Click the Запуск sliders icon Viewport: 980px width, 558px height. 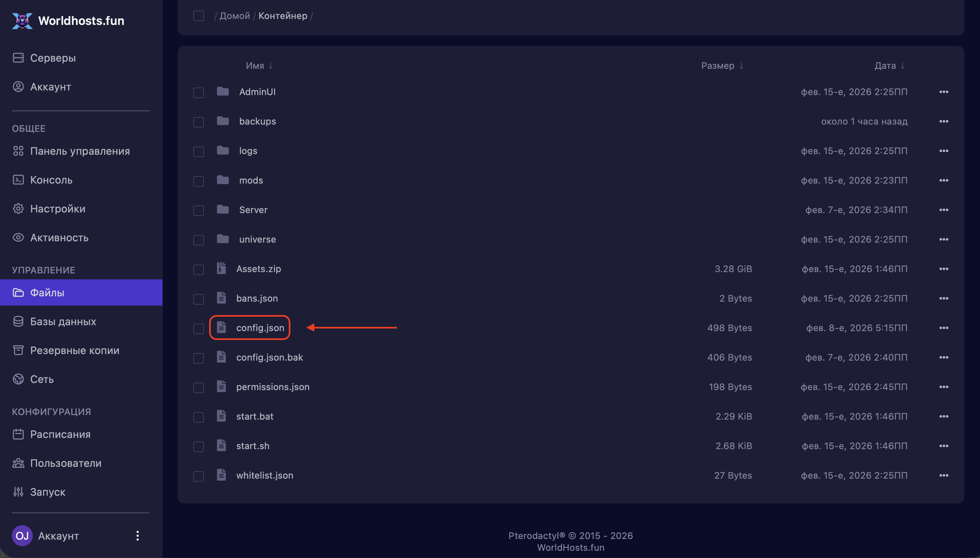(18, 491)
